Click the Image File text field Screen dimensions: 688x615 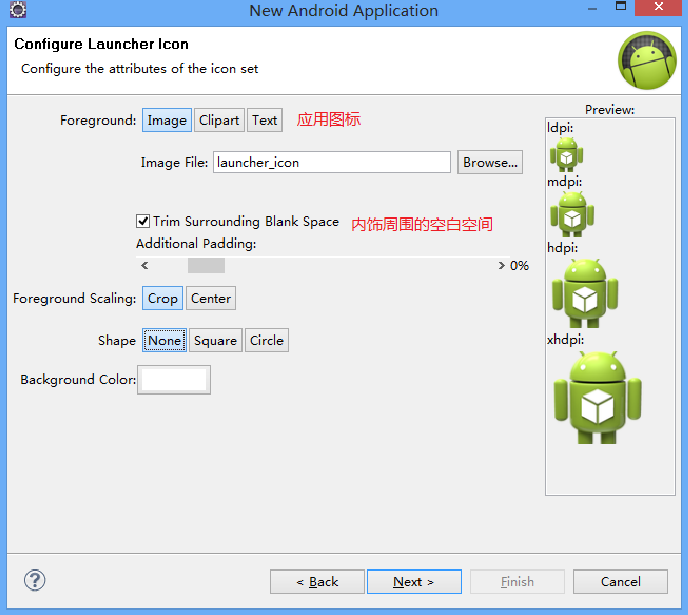pos(332,162)
